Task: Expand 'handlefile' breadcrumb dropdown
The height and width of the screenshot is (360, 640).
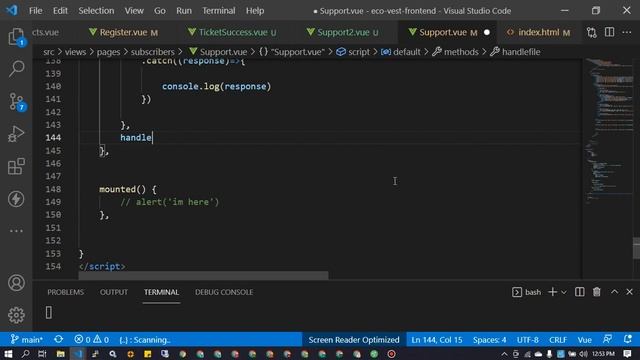Action: point(516,52)
